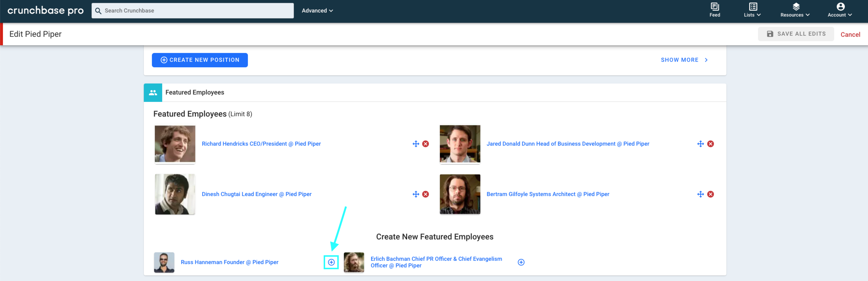868x281 pixels.
Task: Remove Jared Donald Dunn from featured
Action: tap(711, 144)
